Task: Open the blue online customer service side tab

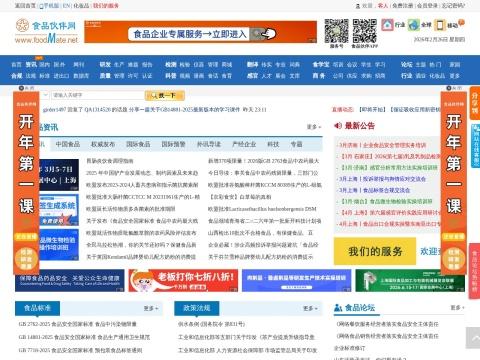Action: [x=476, y=145]
